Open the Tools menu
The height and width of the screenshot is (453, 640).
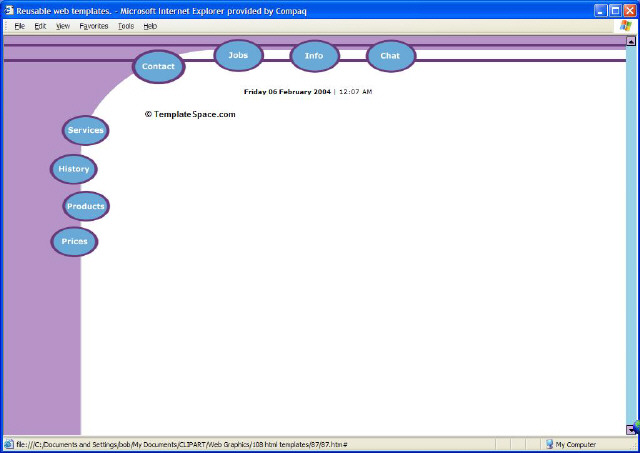point(125,26)
